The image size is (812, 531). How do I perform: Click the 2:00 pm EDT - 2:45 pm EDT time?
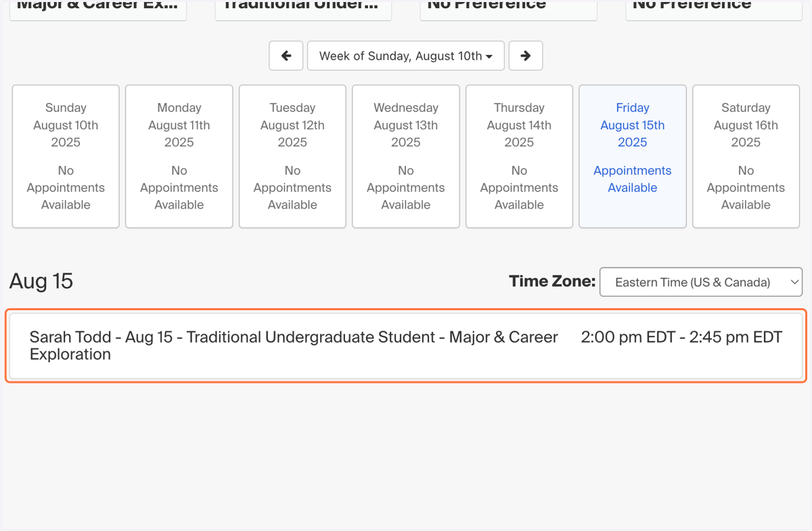(681, 337)
